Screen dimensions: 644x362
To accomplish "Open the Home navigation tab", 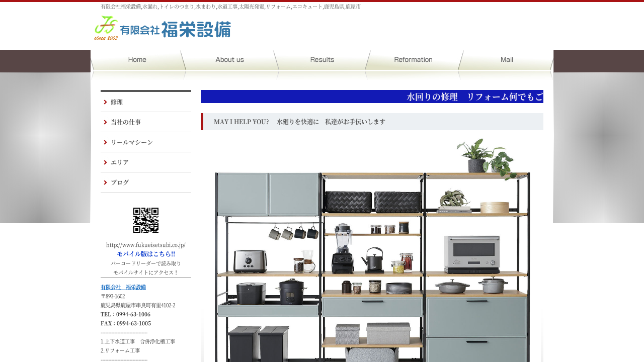I will (137, 60).
